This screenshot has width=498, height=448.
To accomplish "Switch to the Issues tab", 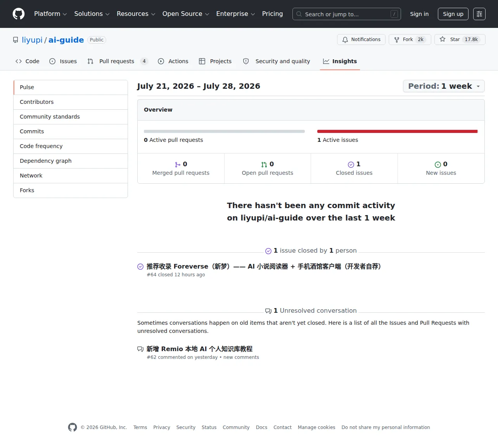I will 63,61.
